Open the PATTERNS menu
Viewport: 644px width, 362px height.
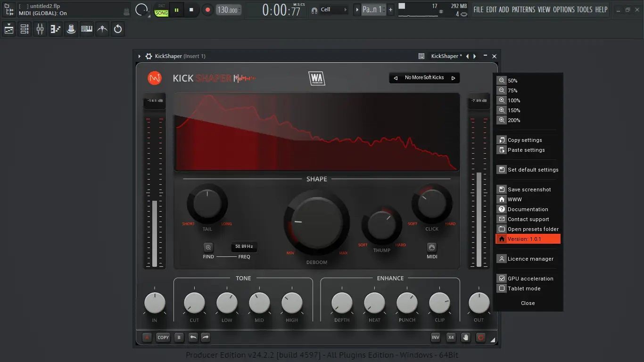[523, 9]
